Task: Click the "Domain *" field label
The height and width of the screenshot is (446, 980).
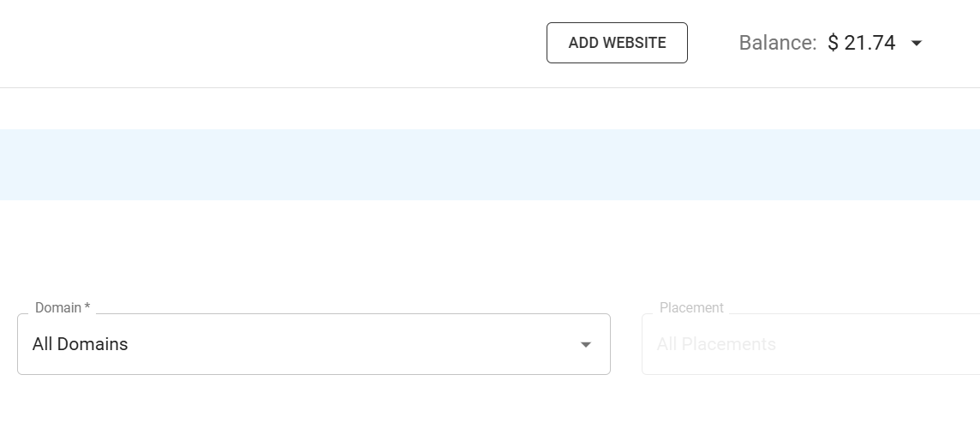Action: [58, 307]
